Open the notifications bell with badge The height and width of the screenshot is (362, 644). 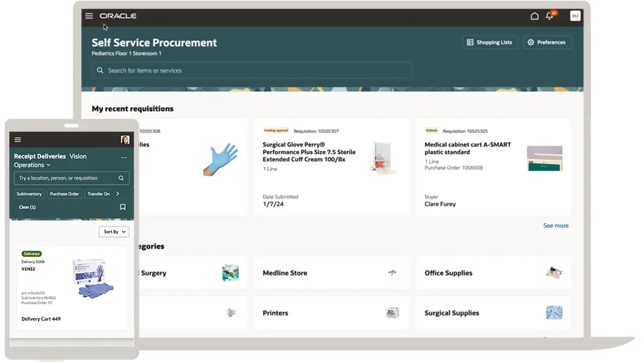[x=550, y=16]
